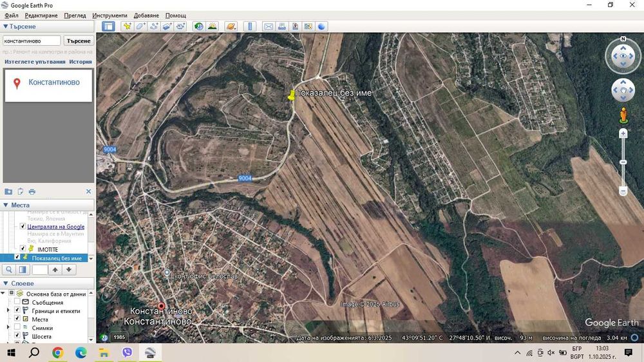Click the N north indicator on compass
Viewport: 644px width, 362px height.
click(x=623, y=39)
